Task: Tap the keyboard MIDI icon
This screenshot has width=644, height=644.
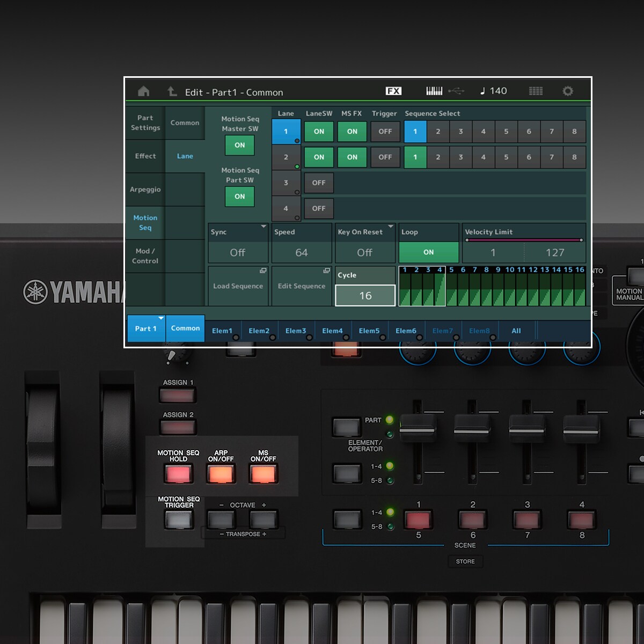Action: tap(434, 91)
